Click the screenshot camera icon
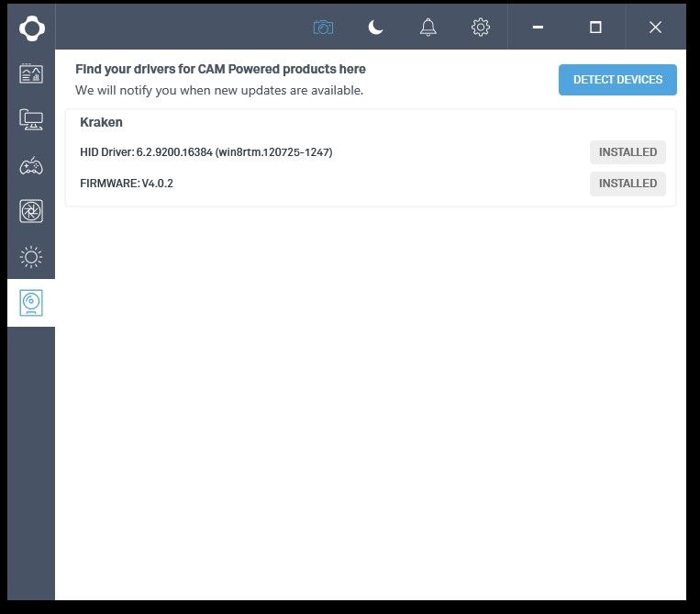Viewport: 700px width, 614px height. click(323, 28)
